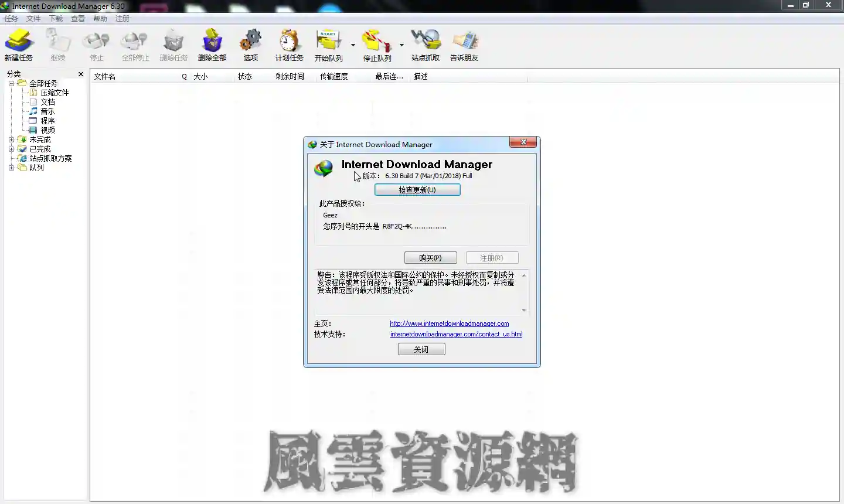844x504 pixels.
Task: Open the contact_us.html support link
Action: [456, 334]
